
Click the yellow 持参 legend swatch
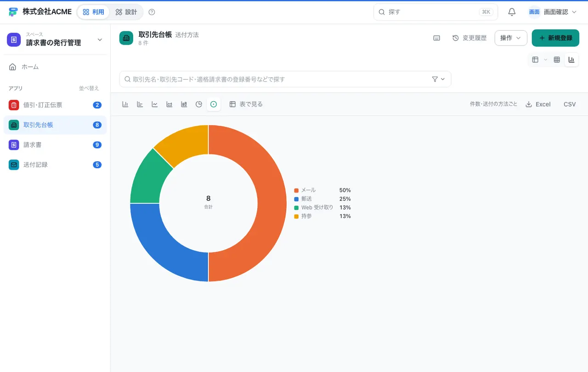[x=296, y=216]
